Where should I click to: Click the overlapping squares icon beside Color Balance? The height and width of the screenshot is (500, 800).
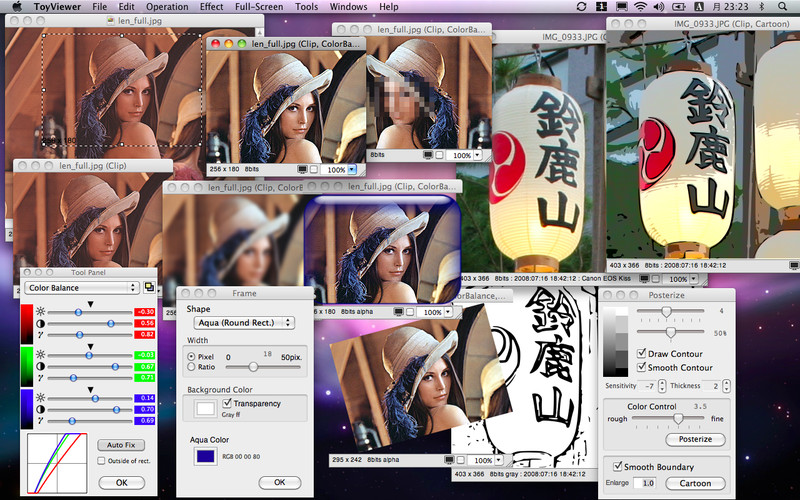pyautogui.click(x=149, y=287)
